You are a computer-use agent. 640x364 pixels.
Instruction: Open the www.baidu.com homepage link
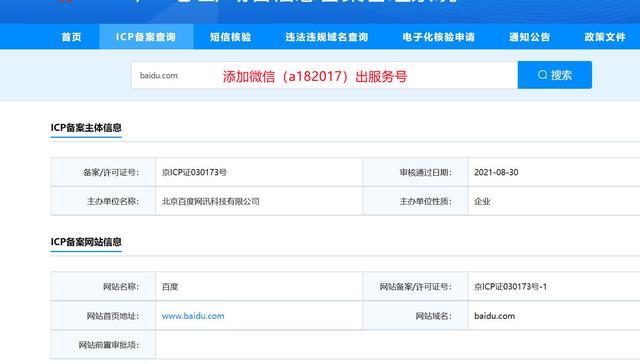(193, 316)
